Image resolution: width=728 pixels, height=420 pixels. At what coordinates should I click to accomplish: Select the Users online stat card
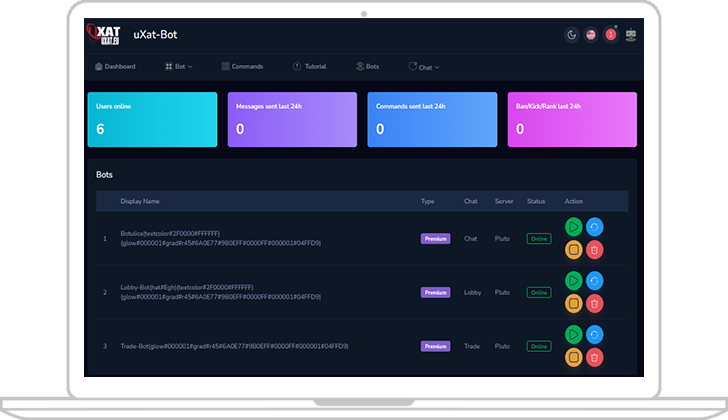pyautogui.click(x=152, y=119)
